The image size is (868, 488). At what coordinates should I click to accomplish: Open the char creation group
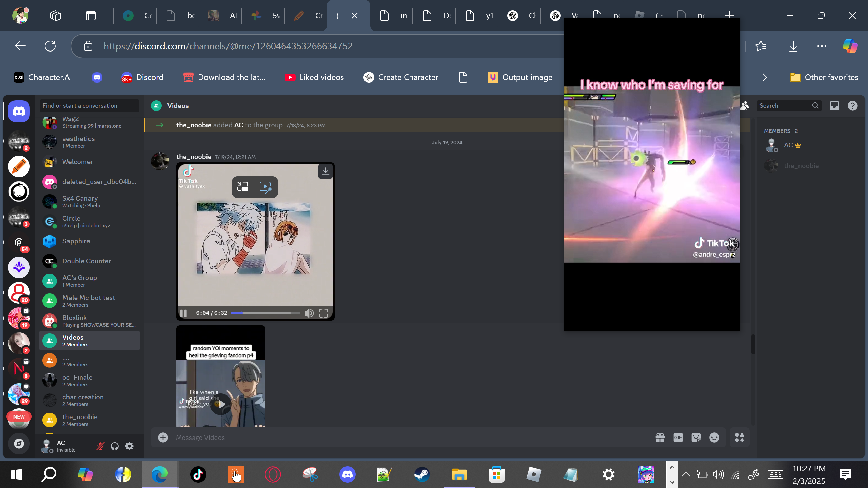[90, 400]
